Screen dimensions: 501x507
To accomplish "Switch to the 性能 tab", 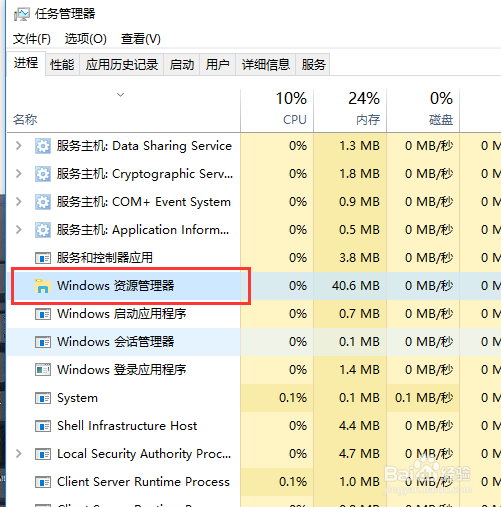I will tap(62, 65).
